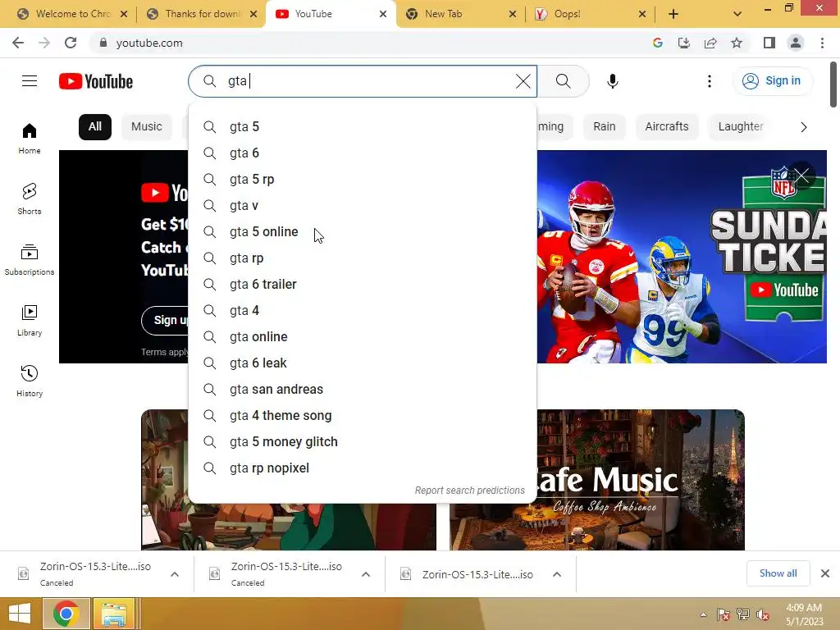Image resolution: width=840 pixels, height=630 pixels.
Task: Share this page icon
Action: [x=710, y=43]
